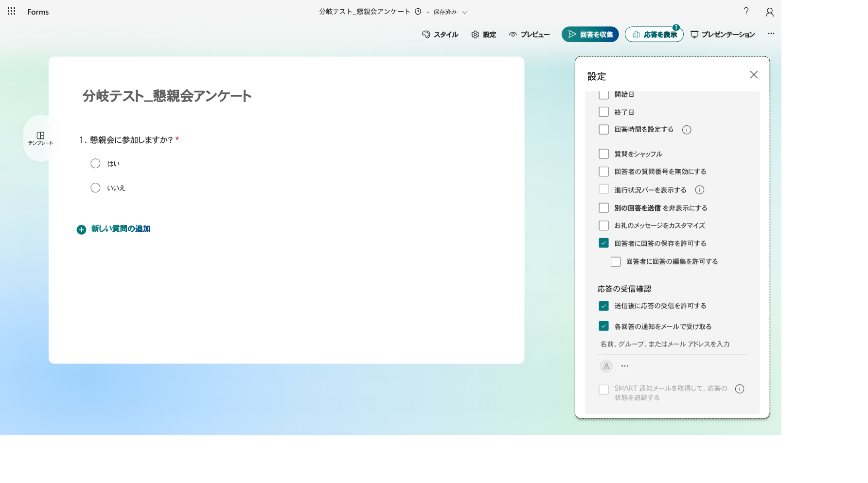Enable 回答者に回答の編集を許可する checkbox

(616, 261)
